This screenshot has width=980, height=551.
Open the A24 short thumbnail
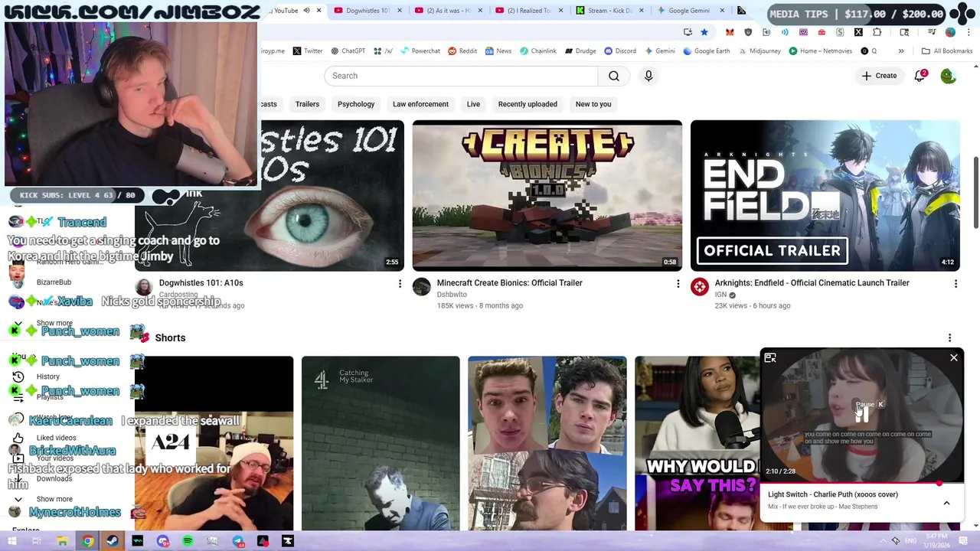(214, 443)
